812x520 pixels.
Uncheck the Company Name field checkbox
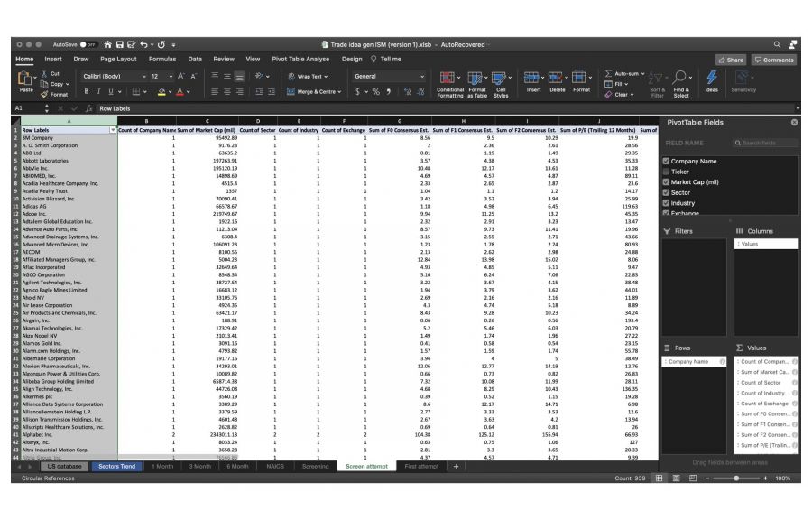click(666, 161)
